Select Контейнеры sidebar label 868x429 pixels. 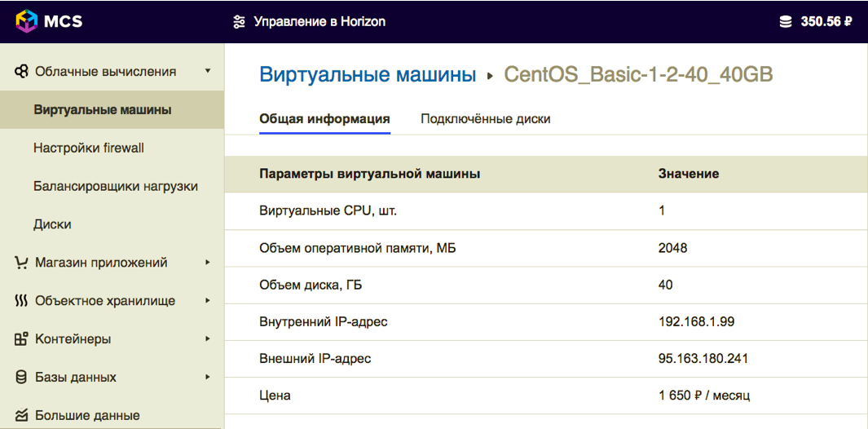pos(73,338)
